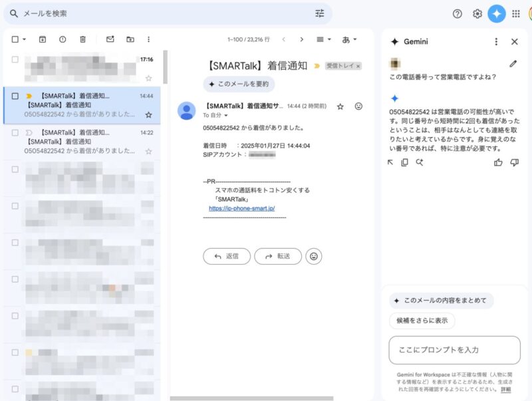Viewport: 532px width, 401px height.
Task: Click 候補をさらに表示 button
Action: tap(422, 321)
